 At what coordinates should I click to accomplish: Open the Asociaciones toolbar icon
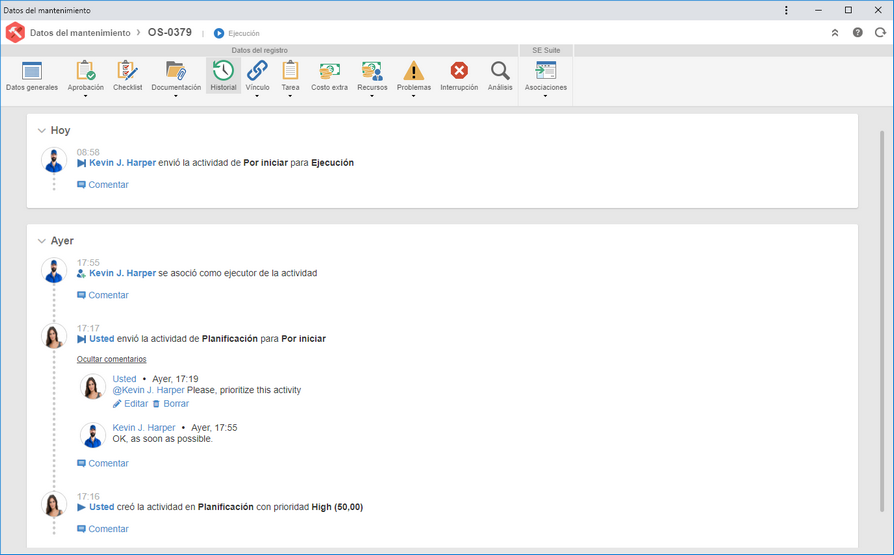tap(546, 71)
